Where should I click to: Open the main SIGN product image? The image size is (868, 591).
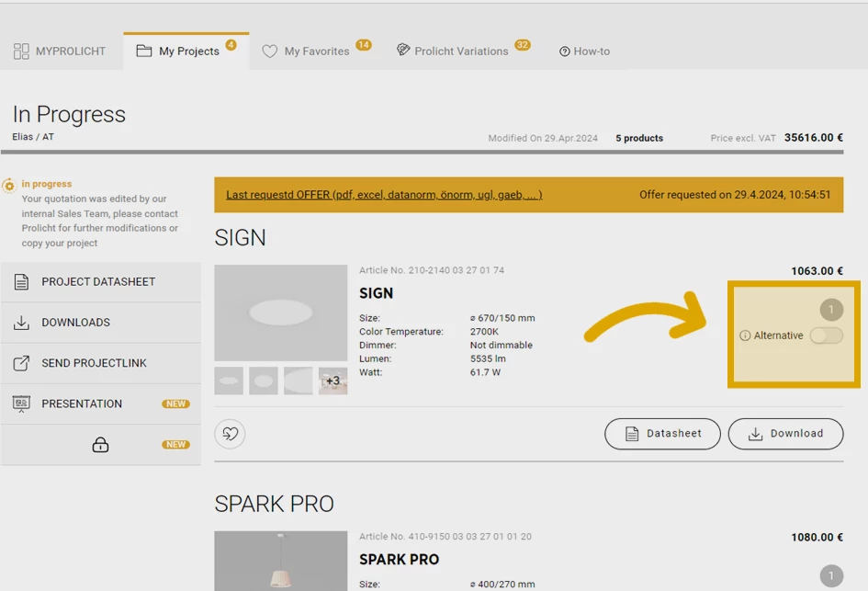click(x=280, y=313)
